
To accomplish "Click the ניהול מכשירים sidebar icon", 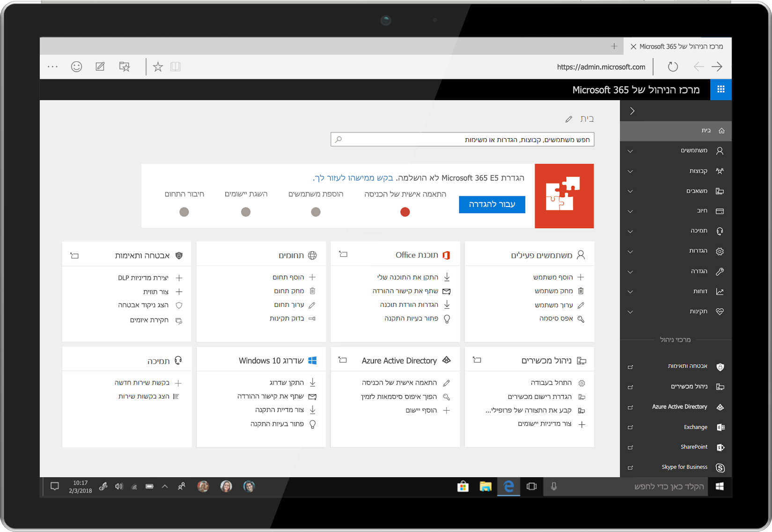I will 721,387.
